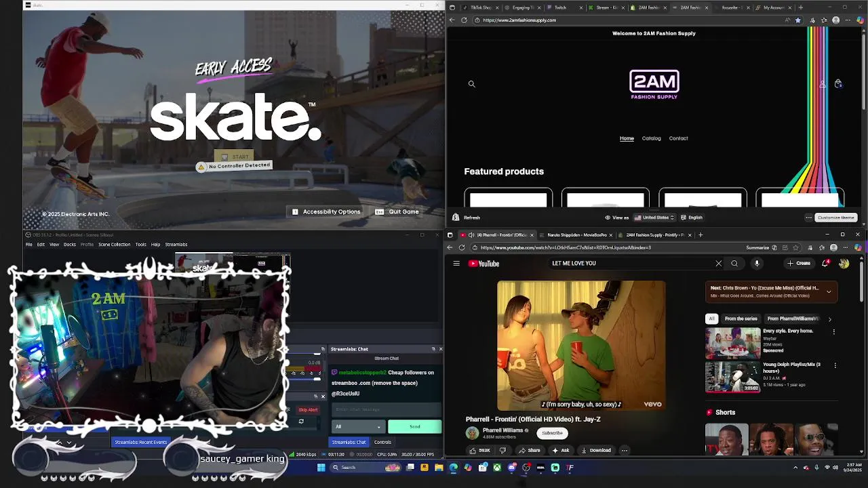Select the Streamlabs: Recent Events tab
This screenshot has width=868, height=488.
(x=140, y=442)
